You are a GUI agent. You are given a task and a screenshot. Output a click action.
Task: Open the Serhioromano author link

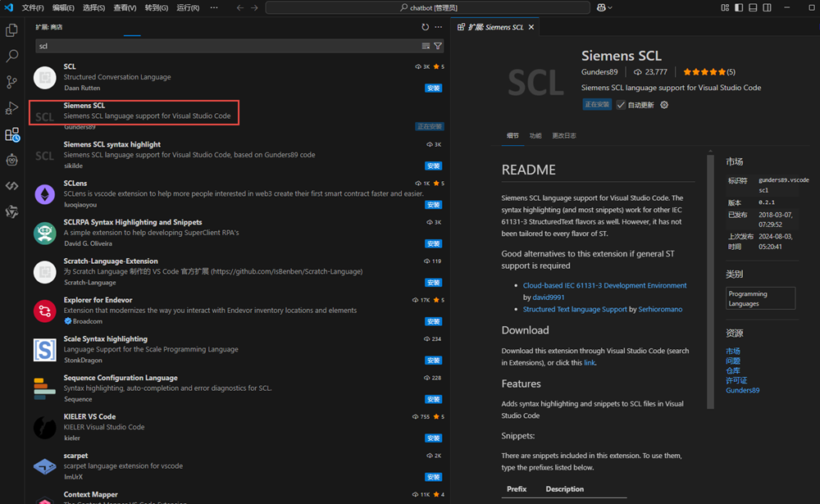coord(660,310)
